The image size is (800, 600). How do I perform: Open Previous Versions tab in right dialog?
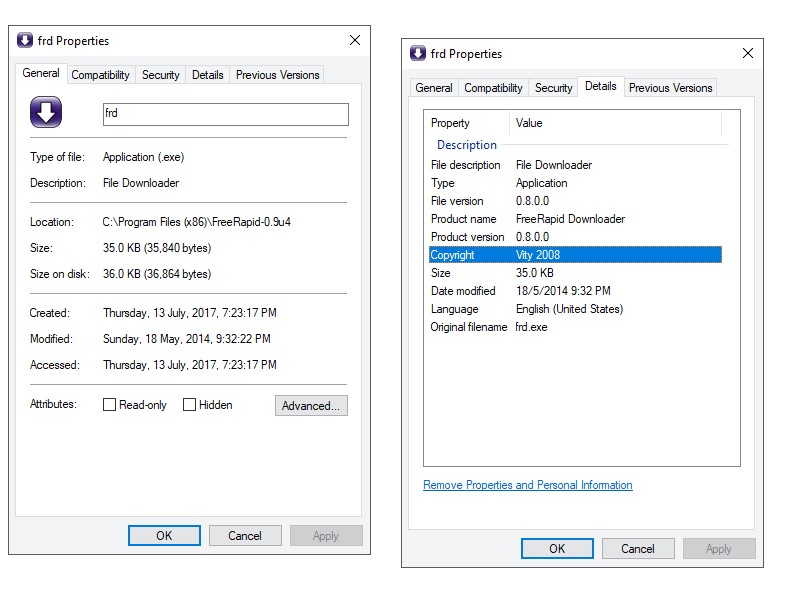tap(670, 88)
